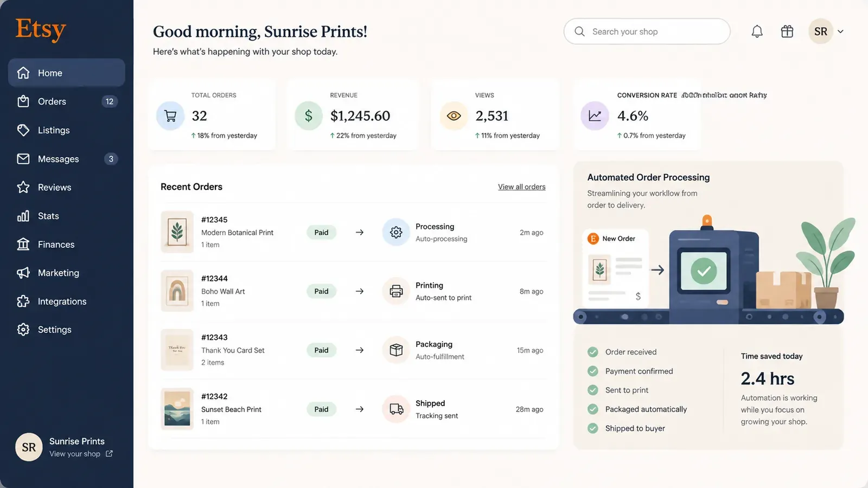Click the Messages badge showing 3
868x488 pixels.
(x=111, y=159)
